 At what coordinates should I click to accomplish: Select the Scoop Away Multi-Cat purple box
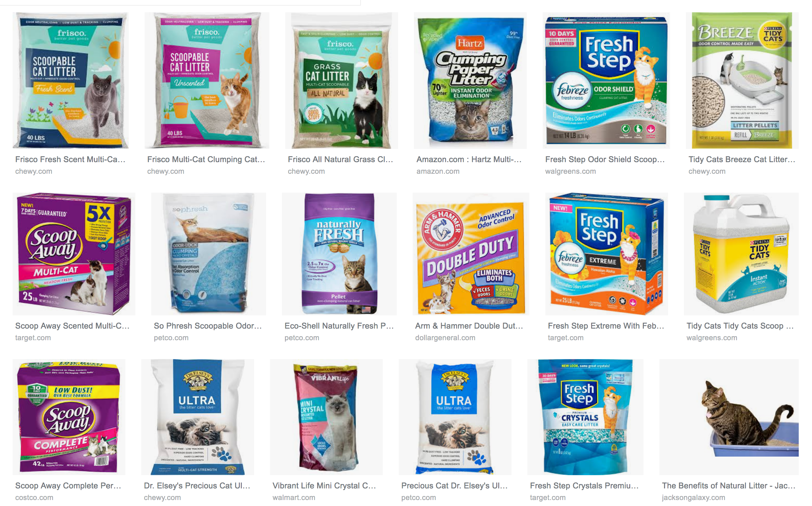click(74, 254)
